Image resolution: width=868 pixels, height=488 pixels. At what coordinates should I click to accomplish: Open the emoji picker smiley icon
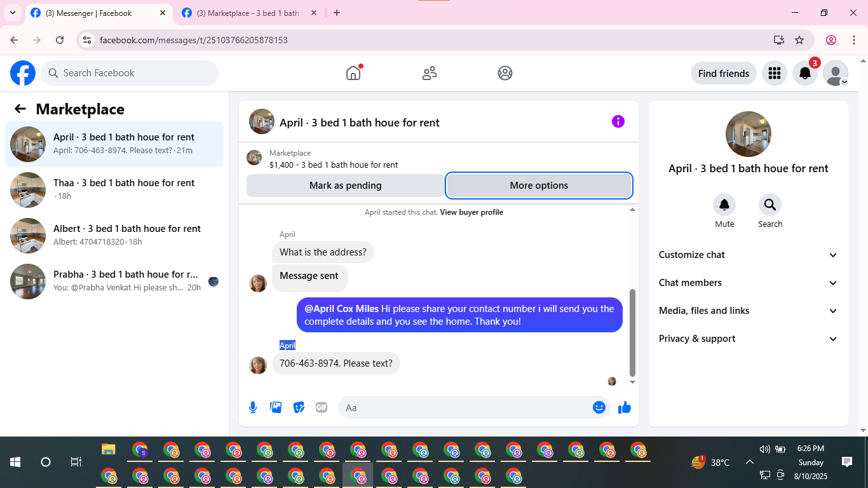[x=599, y=407]
